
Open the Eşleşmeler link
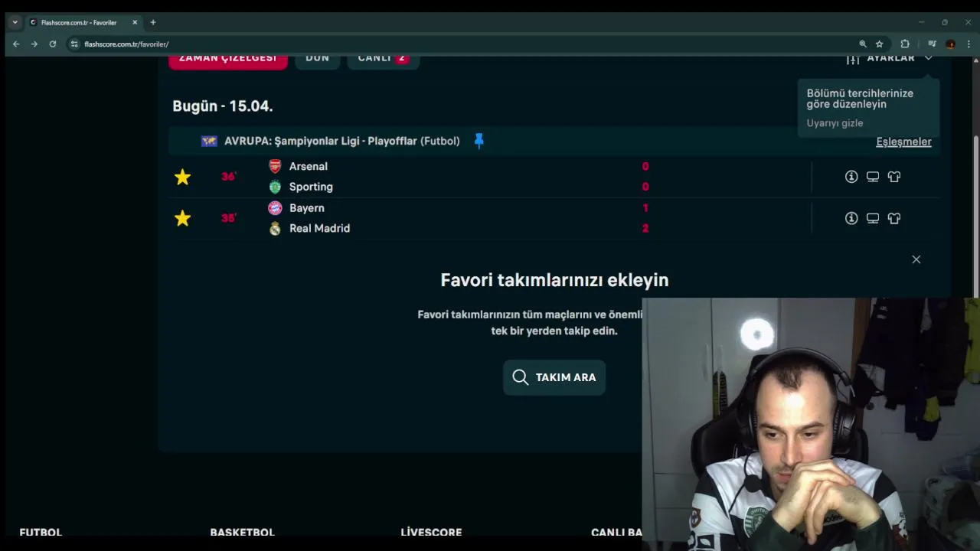(903, 142)
